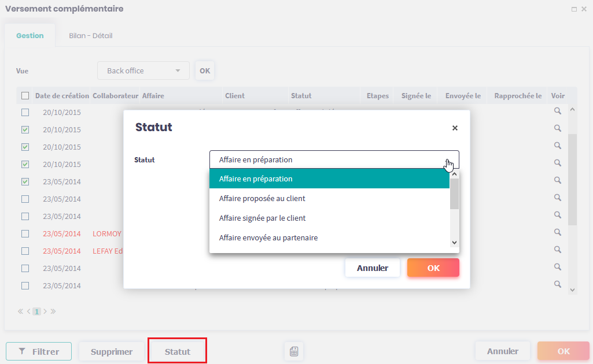Click Annuler in the Statut dialog
The image size is (593, 364).
coord(372,268)
